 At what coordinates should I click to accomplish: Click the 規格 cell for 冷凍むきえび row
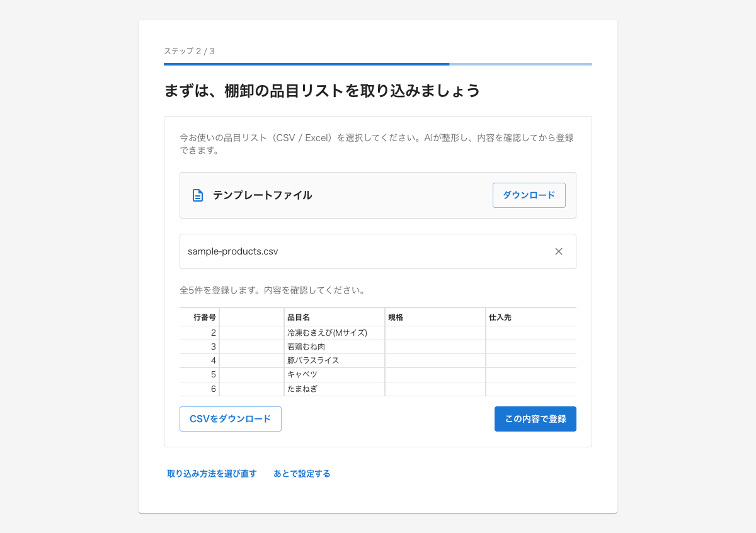tap(435, 333)
